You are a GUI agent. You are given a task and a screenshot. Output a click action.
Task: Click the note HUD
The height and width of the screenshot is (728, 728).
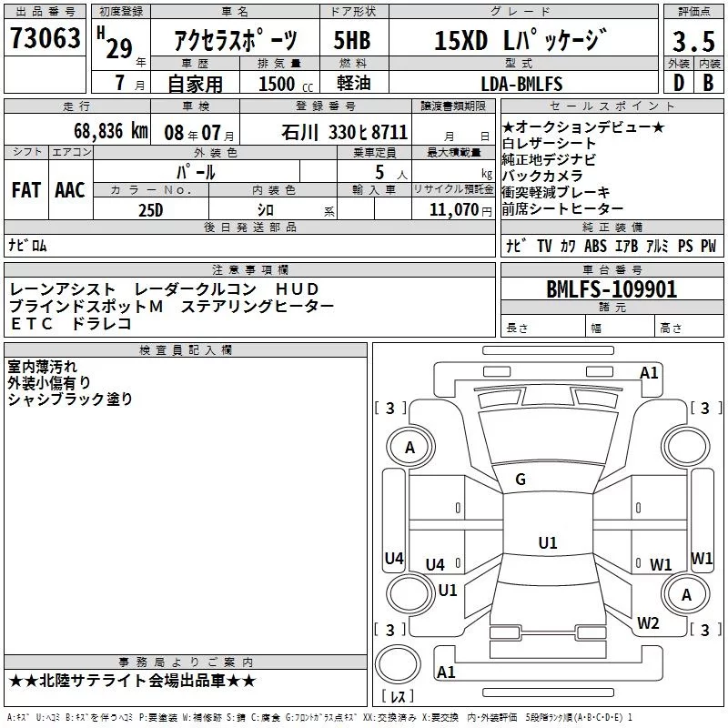pos(297,289)
